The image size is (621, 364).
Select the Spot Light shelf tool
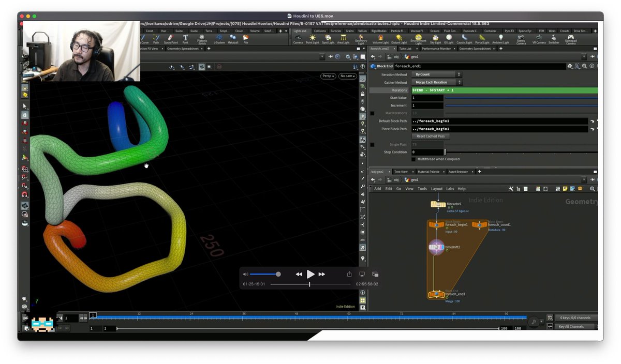pos(328,39)
